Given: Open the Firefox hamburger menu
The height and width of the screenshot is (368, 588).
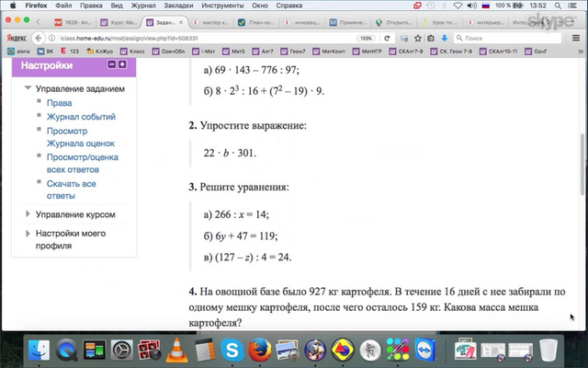Looking at the screenshot, I should (576, 39).
